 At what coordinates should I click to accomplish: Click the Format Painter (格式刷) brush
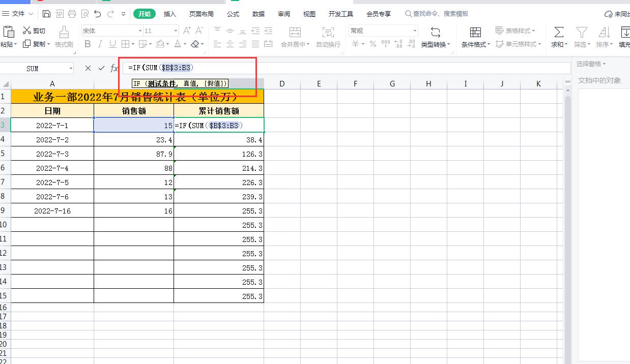(64, 37)
